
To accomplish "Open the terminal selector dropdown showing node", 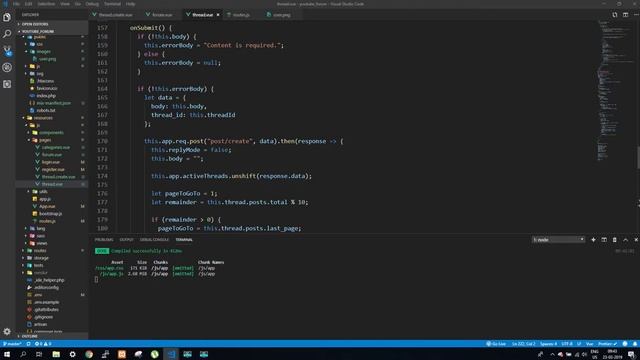I will tap(558, 240).
